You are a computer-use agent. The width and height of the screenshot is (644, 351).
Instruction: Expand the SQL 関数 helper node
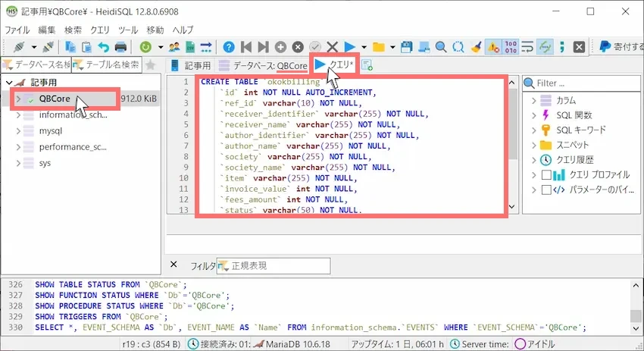tap(533, 115)
